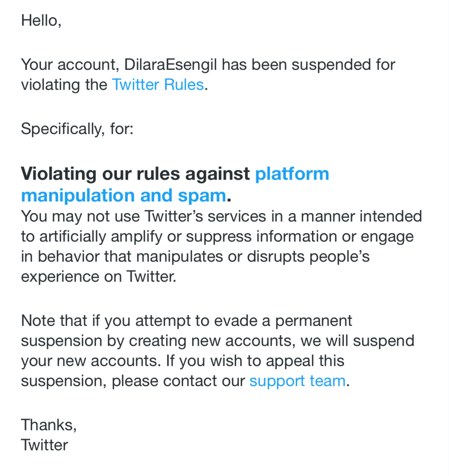Click "suspension, please contact our" text
The width and height of the screenshot is (449, 476).
(133, 381)
